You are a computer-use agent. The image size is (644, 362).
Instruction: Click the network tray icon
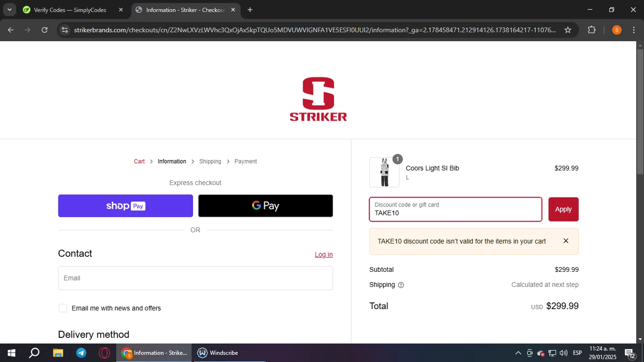pyautogui.click(x=552, y=353)
